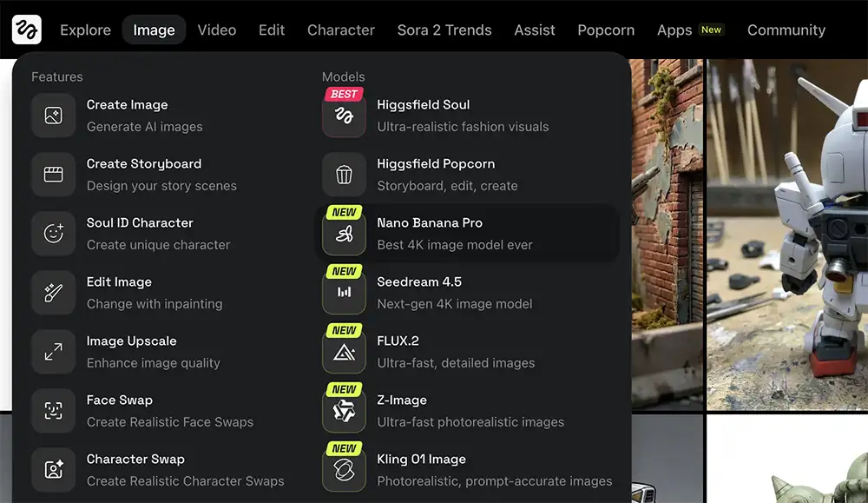Open the Character menu in navigation
This screenshot has width=868, height=503.
[x=340, y=30]
